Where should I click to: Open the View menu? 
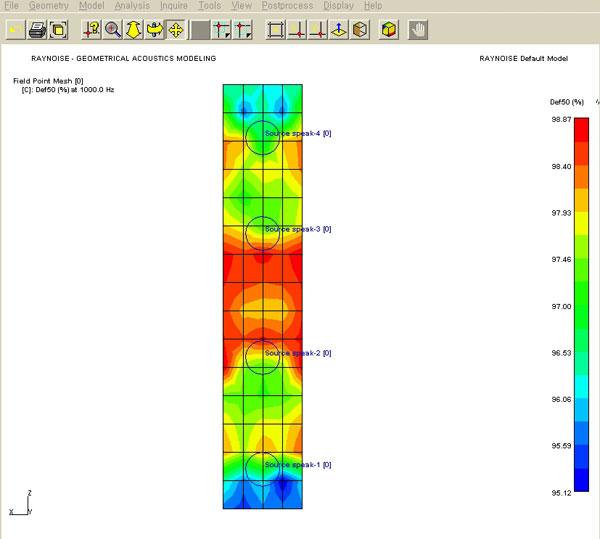click(241, 6)
